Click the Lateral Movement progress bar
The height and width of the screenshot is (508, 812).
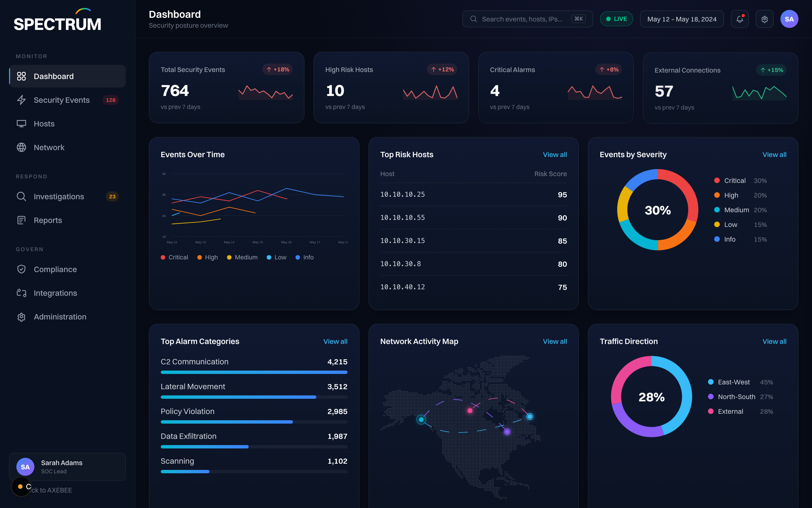(x=254, y=397)
